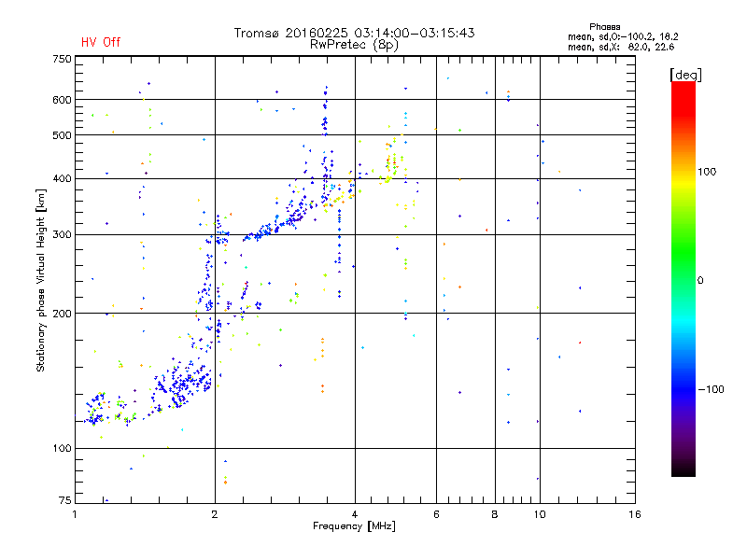Select the 'mean, sd,X: 82.0, 22.6' statistics line
Image resolution: width=747 pixels, height=560 pixels.
(x=621, y=47)
